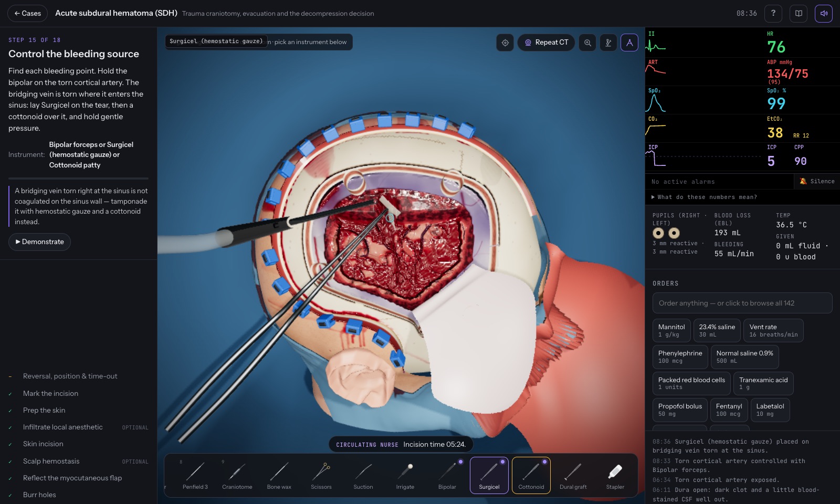Select the Dural graft instrument
This screenshot has height=504, width=840.
coord(573,476)
